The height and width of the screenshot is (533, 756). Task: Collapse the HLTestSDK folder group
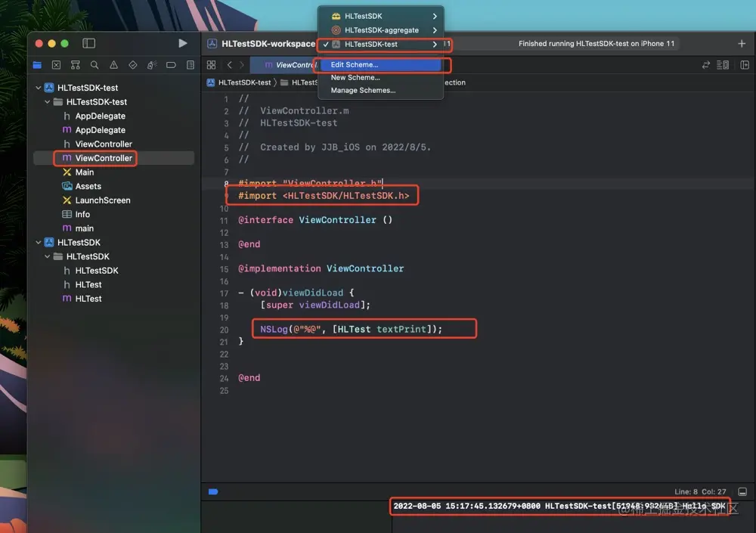[x=47, y=256]
